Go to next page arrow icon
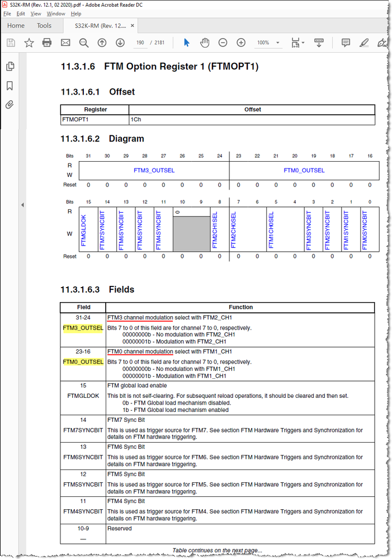392x559 pixels. (120, 43)
